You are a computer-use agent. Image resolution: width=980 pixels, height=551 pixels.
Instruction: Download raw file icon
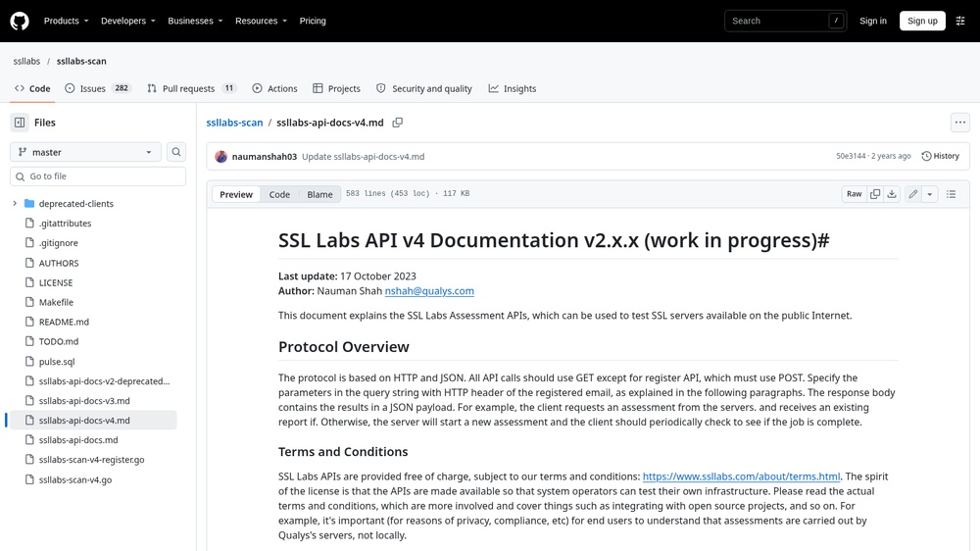tap(892, 194)
